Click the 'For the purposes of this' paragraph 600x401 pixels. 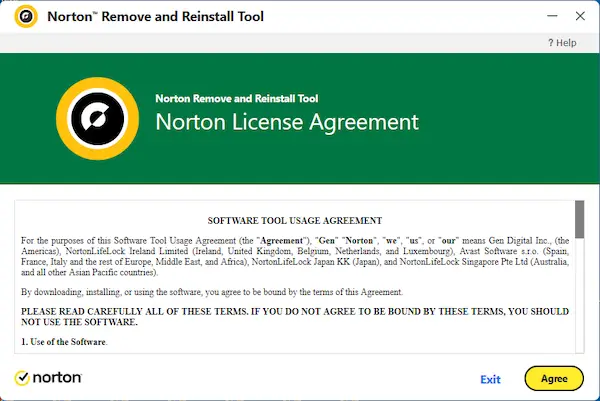point(295,256)
